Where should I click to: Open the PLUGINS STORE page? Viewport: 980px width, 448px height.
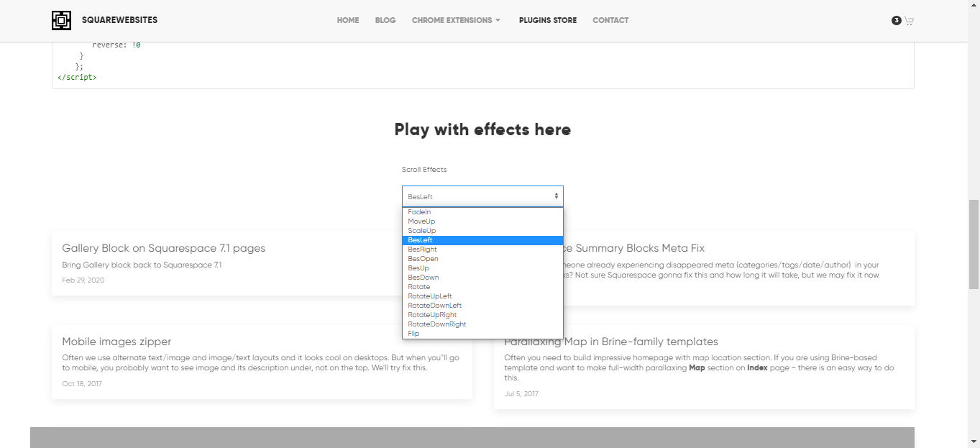coord(548,20)
